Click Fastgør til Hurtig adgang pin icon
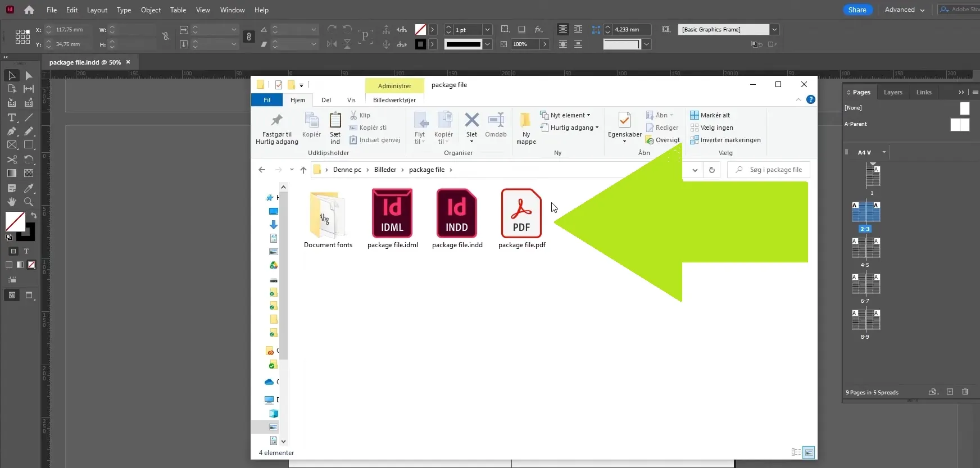 pos(276,120)
